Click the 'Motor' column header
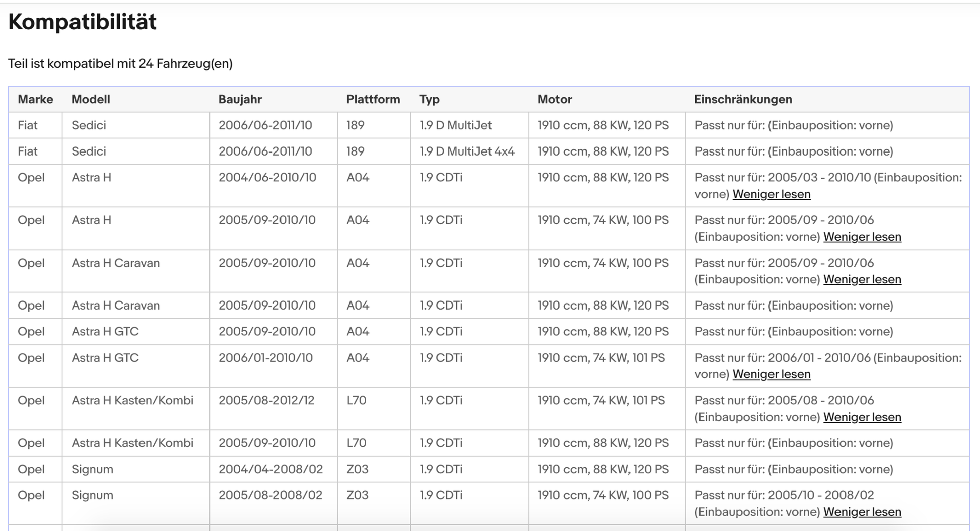The width and height of the screenshot is (980, 531). coord(554,99)
